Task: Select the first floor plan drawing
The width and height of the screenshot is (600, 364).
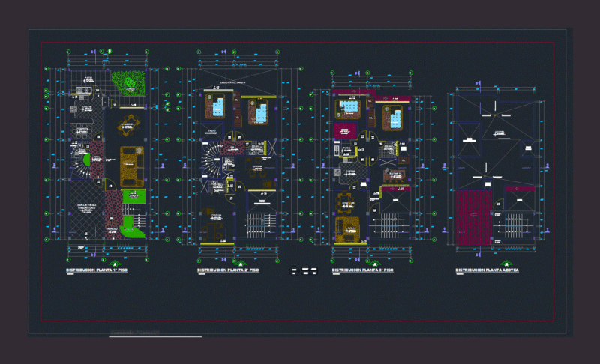Action: pos(107,154)
